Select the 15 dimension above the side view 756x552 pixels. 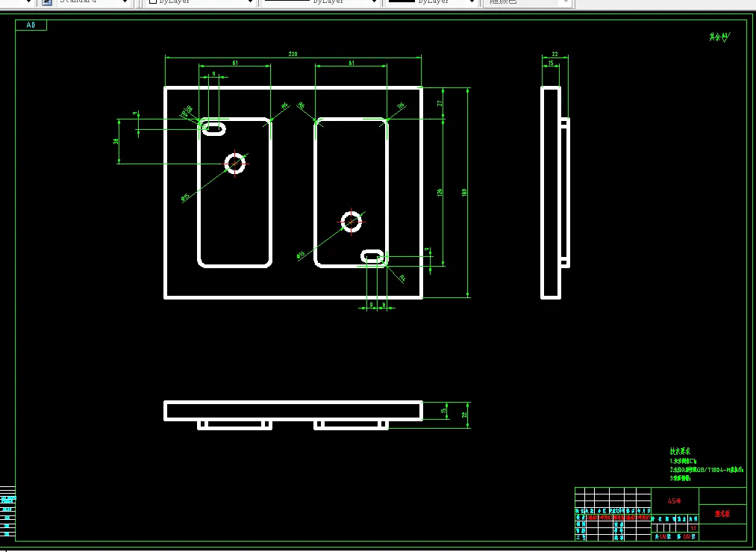(551, 63)
